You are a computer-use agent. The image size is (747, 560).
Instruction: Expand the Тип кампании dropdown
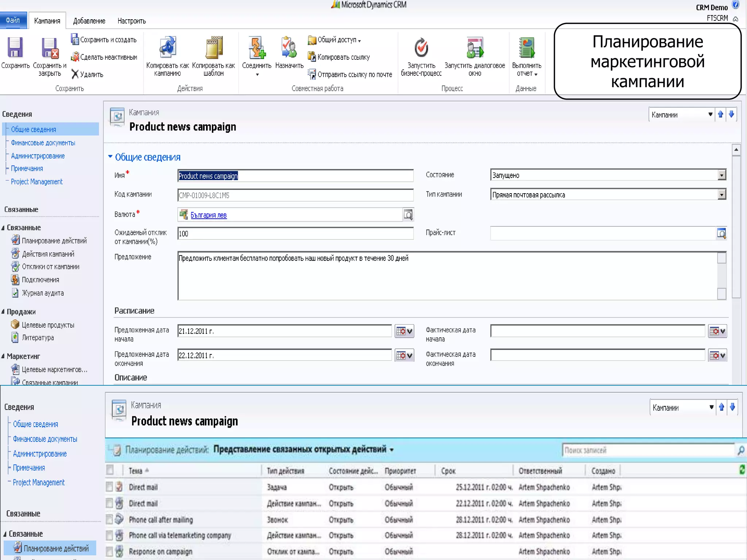coord(721,195)
